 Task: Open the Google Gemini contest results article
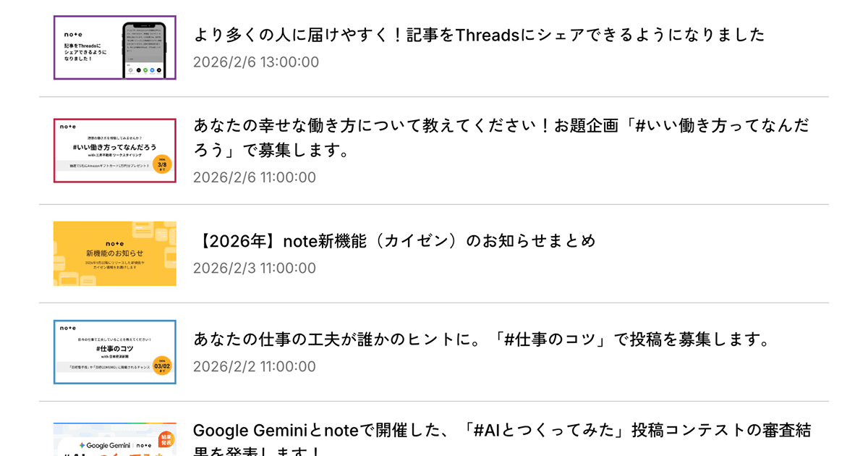499,434
